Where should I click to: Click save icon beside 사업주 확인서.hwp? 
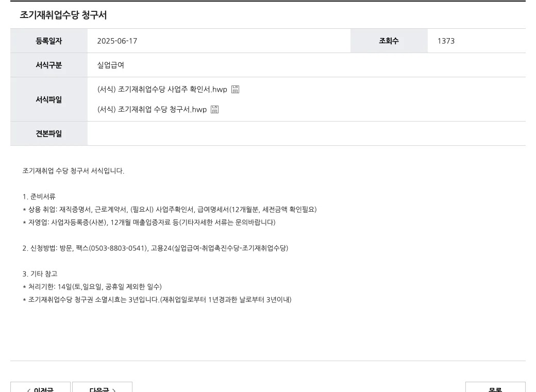235,90
